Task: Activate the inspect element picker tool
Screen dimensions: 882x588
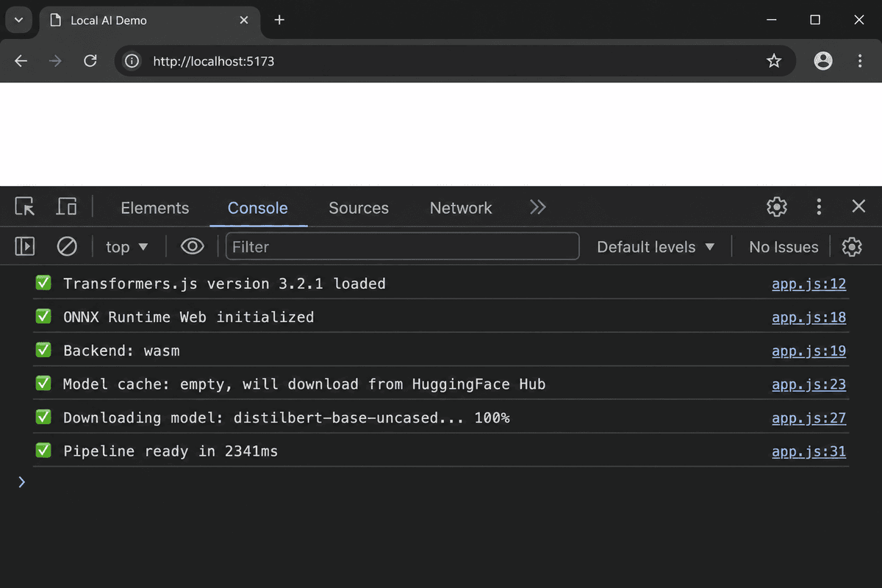Action: pyautogui.click(x=25, y=207)
